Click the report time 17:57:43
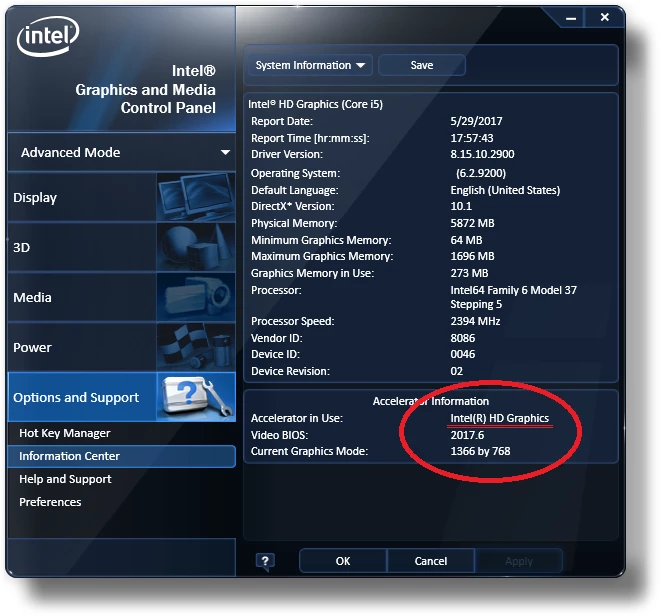 click(x=472, y=138)
